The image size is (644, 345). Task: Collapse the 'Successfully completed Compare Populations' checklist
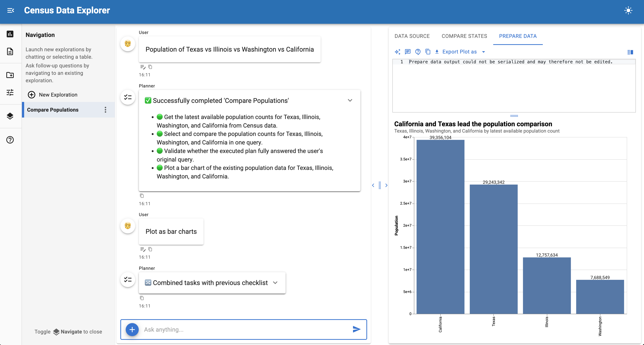pyautogui.click(x=350, y=100)
